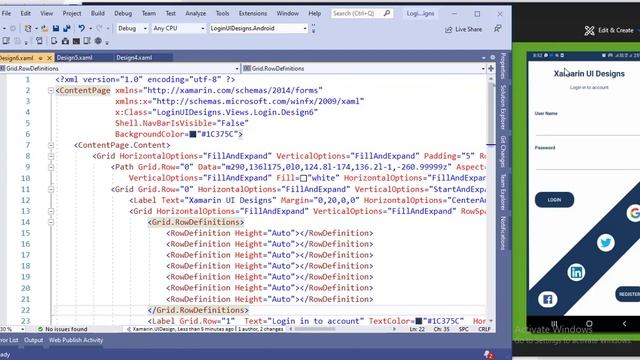Click the Google icon in phone preview
640x360 pixels.
[634, 213]
